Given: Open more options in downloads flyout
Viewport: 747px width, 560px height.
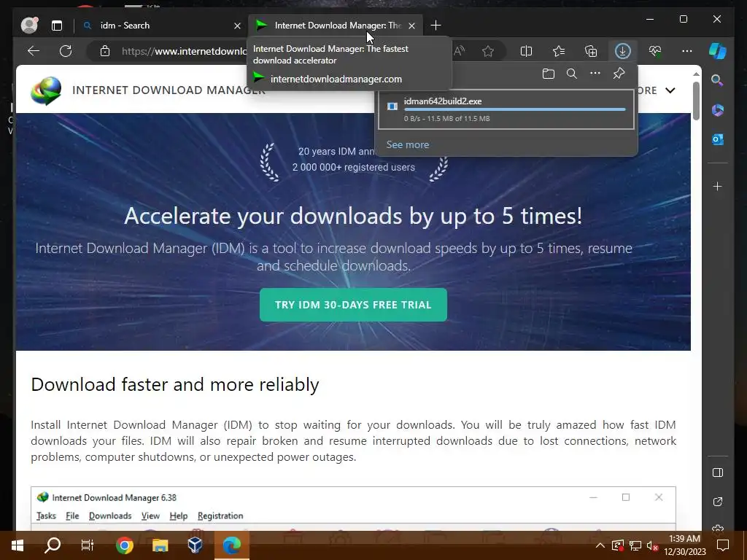Looking at the screenshot, I should click(x=595, y=74).
